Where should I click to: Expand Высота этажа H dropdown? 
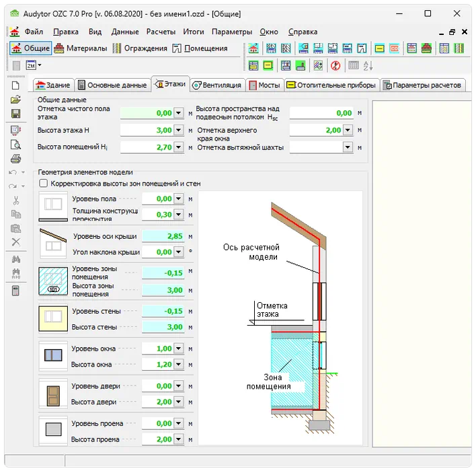179,130
